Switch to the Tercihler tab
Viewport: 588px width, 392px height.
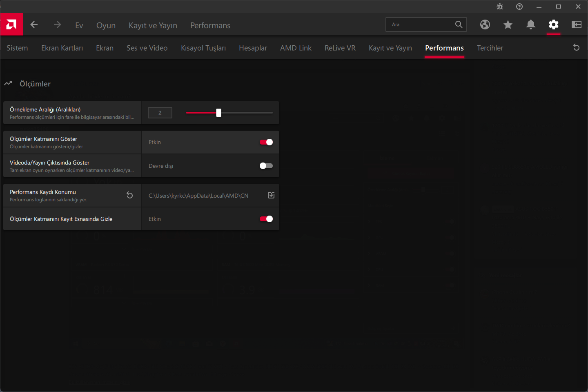[490, 48]
